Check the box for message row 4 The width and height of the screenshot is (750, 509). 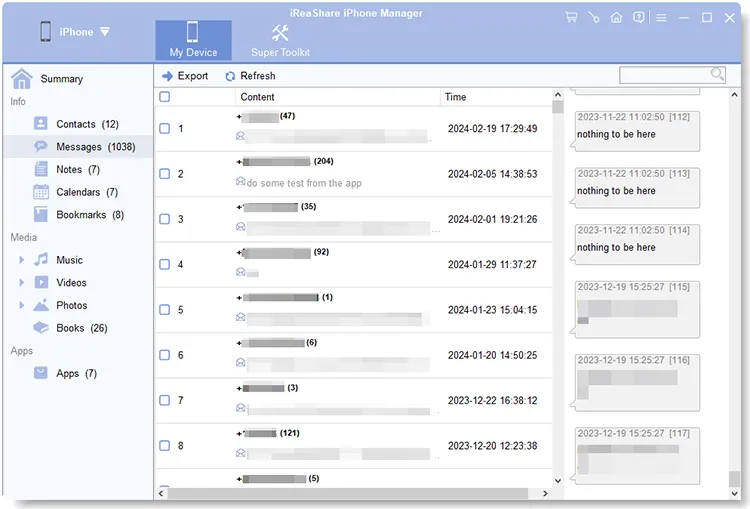(x=165, y=265)
